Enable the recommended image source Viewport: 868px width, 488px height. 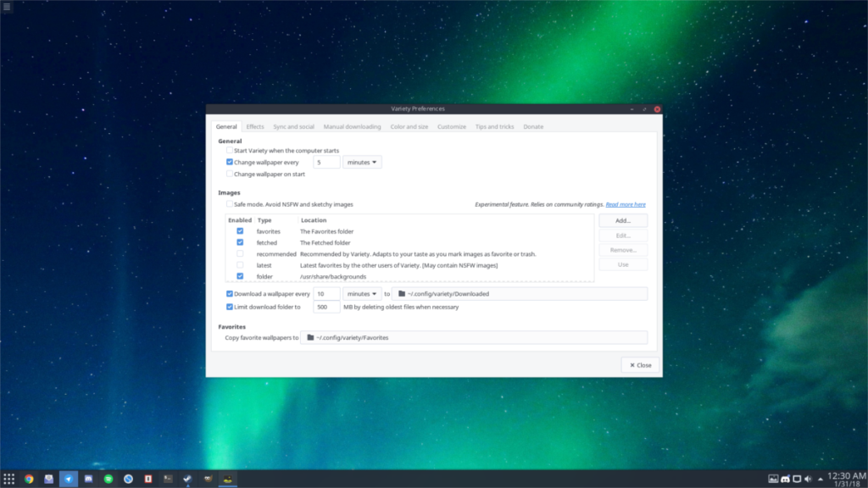(240, 253)
